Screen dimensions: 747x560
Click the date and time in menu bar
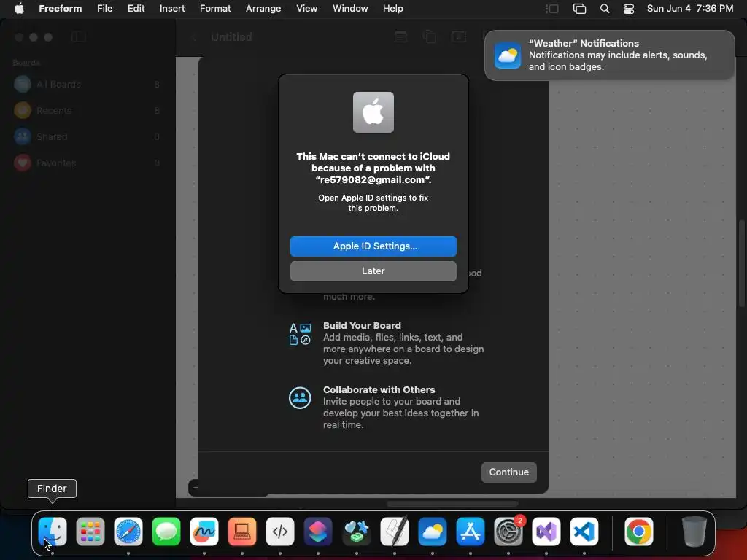(690, 9)
